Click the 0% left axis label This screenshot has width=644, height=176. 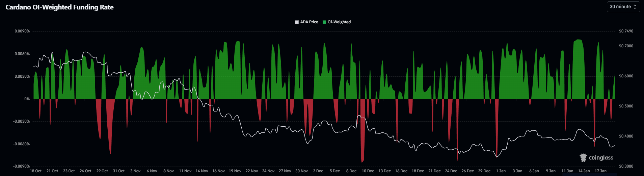tap(27, 99)
